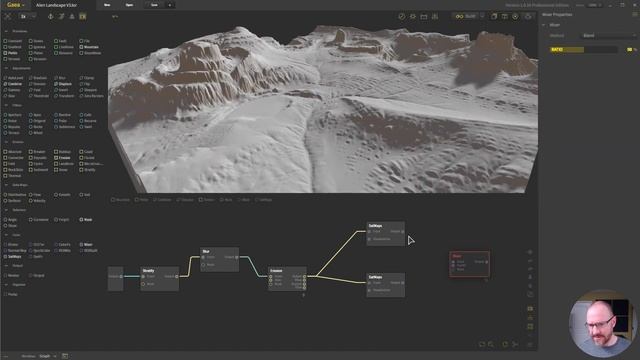
Task: Click the plus button beside Save
Action: click(x=170, y=5)
